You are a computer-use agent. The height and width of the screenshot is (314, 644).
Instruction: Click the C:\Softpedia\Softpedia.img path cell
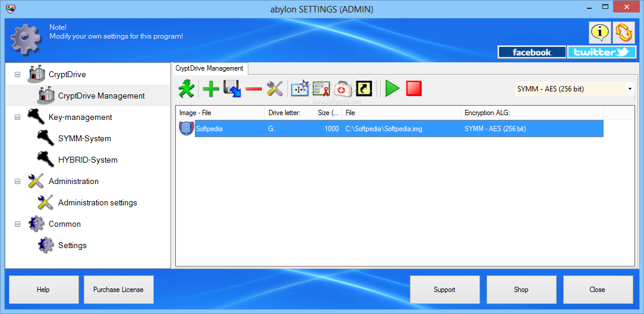(384, 129)
